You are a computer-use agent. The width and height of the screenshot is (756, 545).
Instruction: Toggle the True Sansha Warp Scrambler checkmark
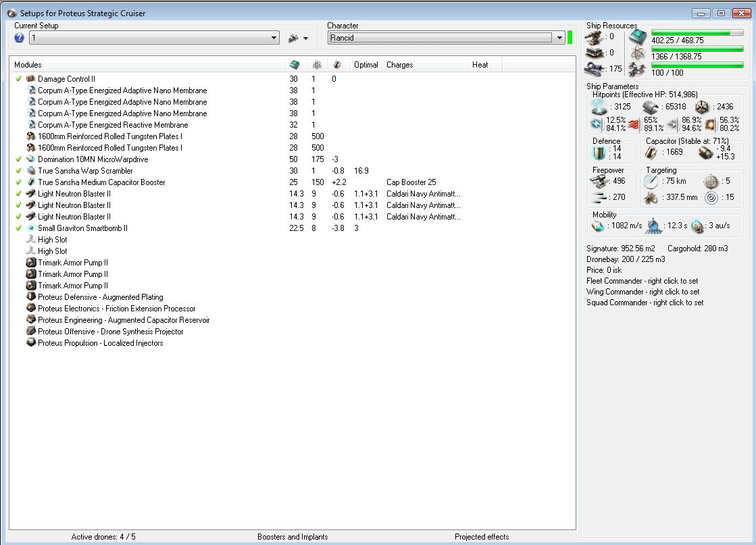(x=18, y=171)
